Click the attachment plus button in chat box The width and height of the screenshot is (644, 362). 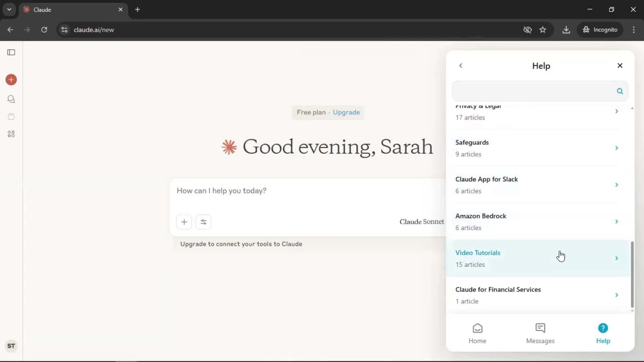(x=184, y=222)
